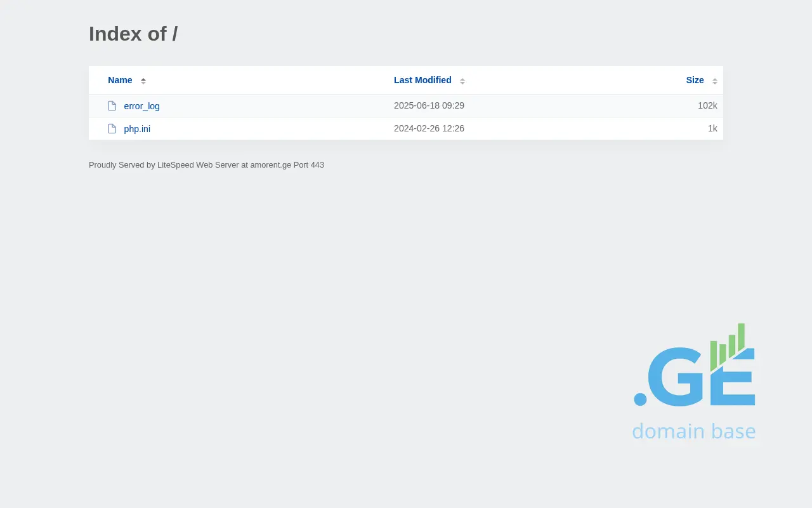812x508 pixels.
Task: Click the blue dot in the .GE logo
Action: 640,399
